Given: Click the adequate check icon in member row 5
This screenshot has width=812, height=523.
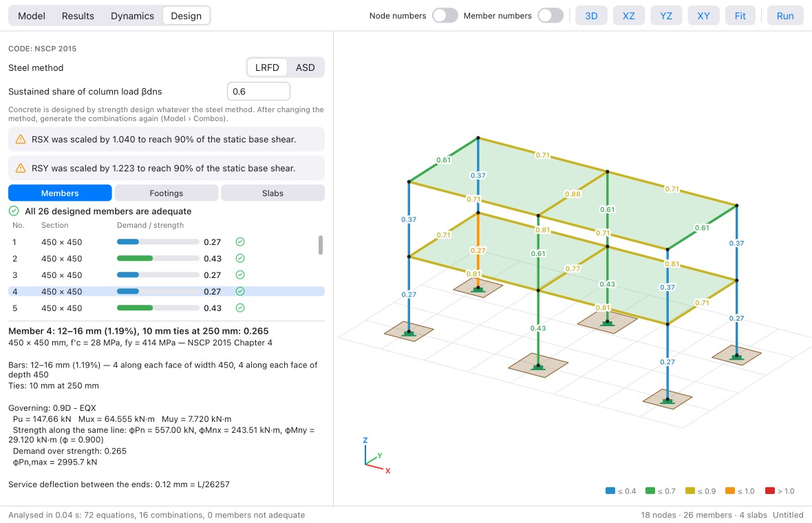Looking at the screenshot, I should click(240, 308).
